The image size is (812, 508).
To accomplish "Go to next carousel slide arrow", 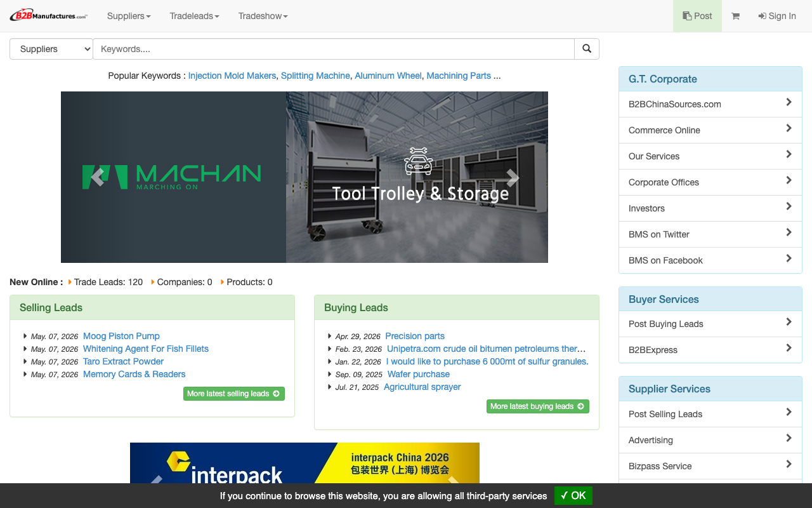I will click(x=512, y=177).
